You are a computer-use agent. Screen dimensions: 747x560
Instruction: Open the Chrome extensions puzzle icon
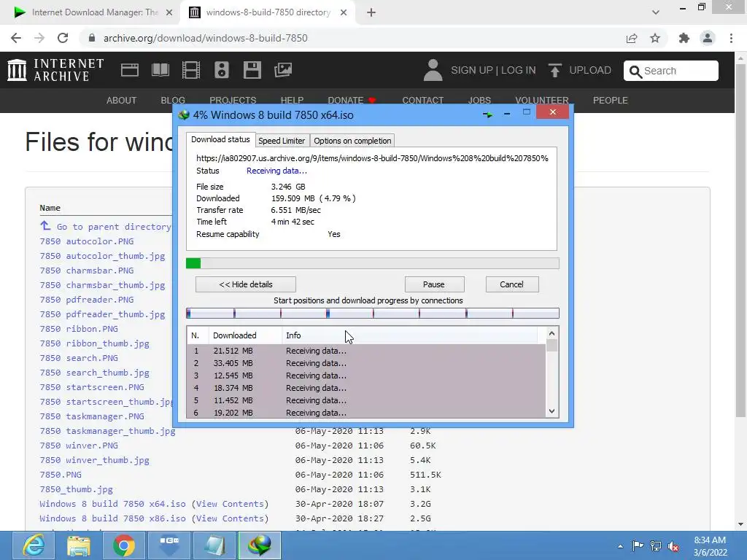(684, 38)
